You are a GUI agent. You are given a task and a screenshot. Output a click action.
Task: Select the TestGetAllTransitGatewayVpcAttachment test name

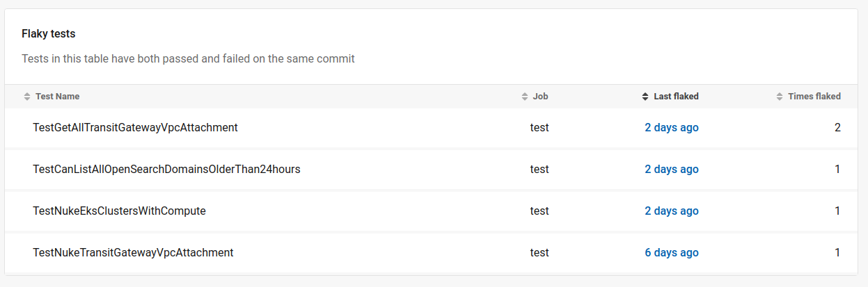(135, 128)
